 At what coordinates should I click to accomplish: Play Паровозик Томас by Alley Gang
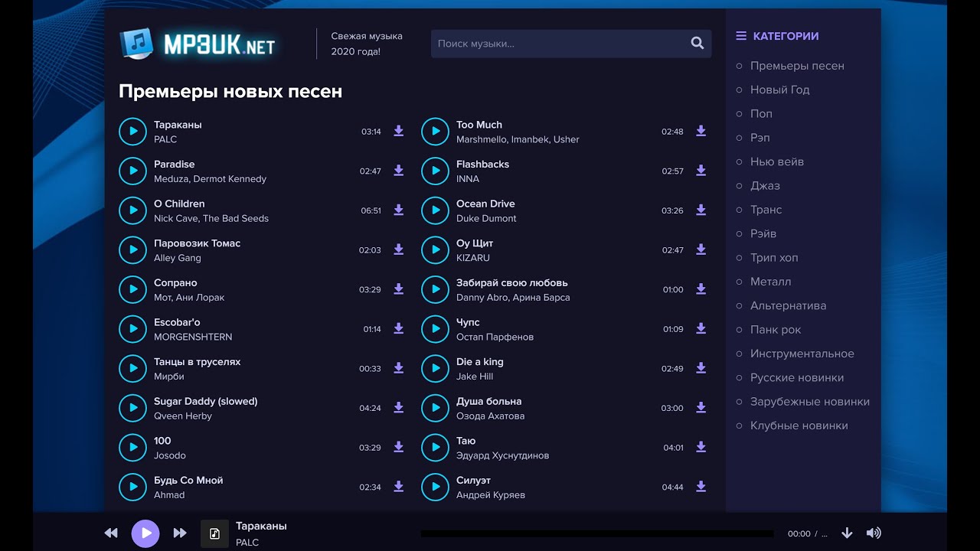(x=132, y=249)
